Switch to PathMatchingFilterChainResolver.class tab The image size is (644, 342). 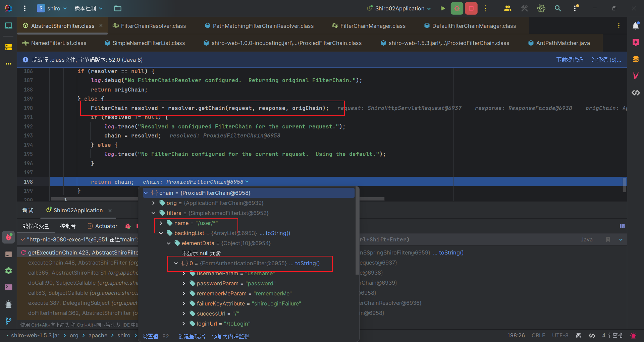259,26
